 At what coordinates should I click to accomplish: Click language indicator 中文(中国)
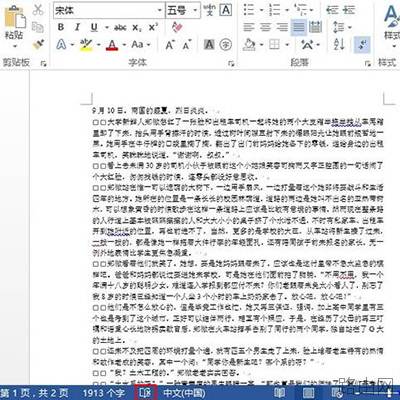pos(184,393)
